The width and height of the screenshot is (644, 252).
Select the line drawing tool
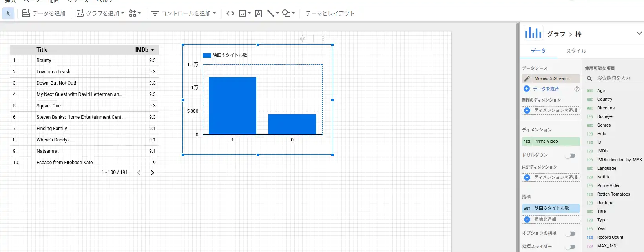click(x=270, y=13)
